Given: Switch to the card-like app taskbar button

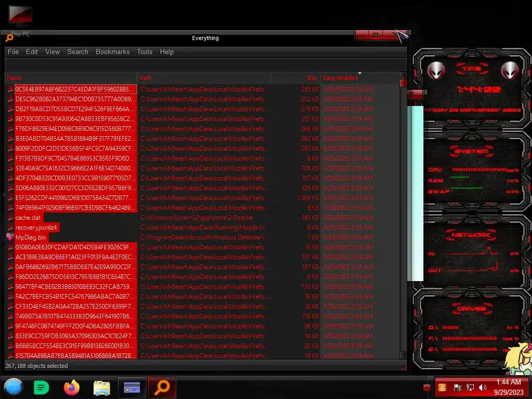Looking at the screenshot, I should [x=131, y=387].
